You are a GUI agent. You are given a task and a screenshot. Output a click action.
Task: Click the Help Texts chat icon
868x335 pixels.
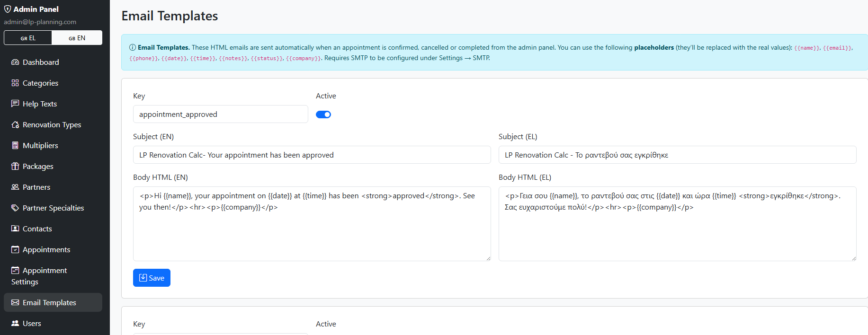click(15, 104)
